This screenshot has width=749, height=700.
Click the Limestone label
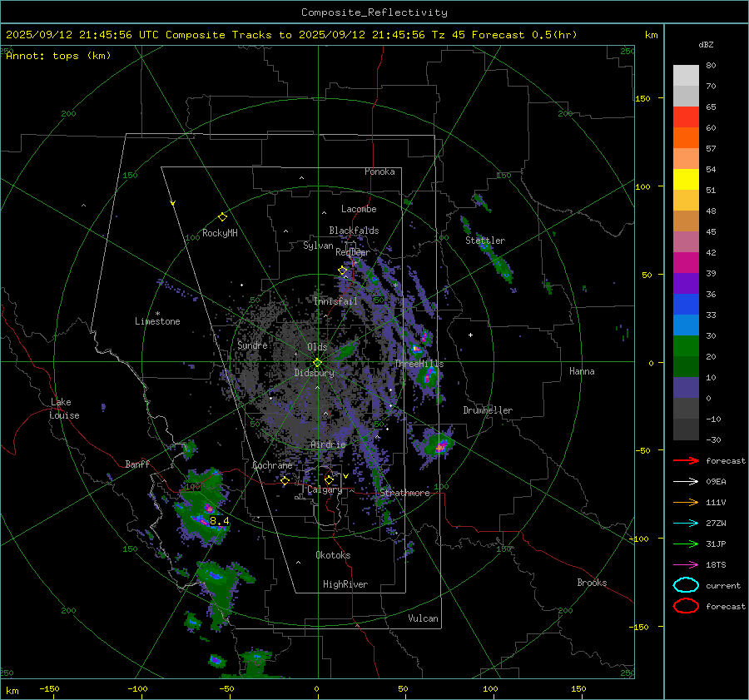pyautogui.click(x=157, y=321)
